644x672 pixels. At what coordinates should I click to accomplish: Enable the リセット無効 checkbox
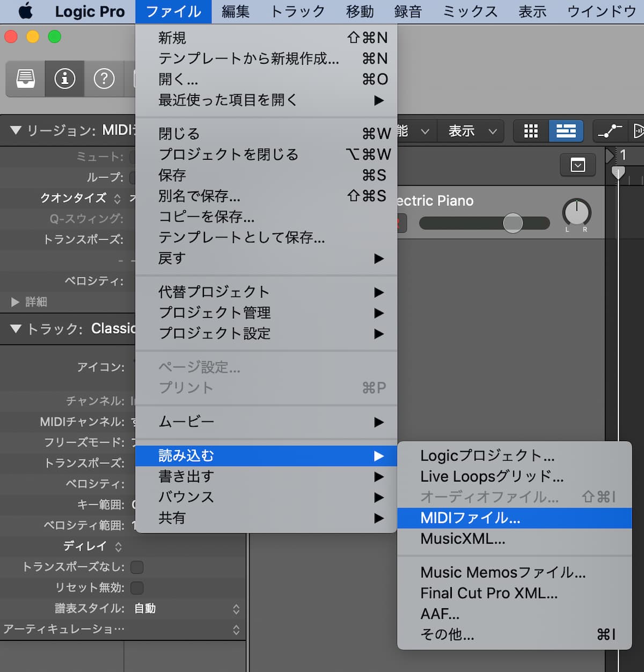point(137,588)
